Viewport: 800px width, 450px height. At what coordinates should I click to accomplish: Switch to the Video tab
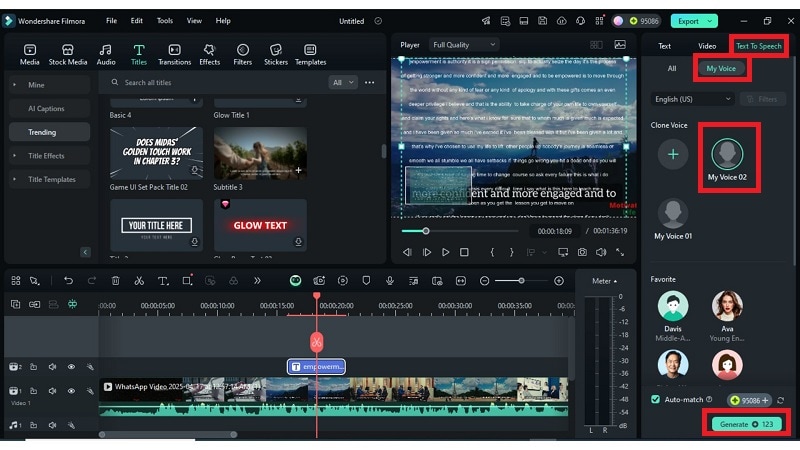coord(707,46)
